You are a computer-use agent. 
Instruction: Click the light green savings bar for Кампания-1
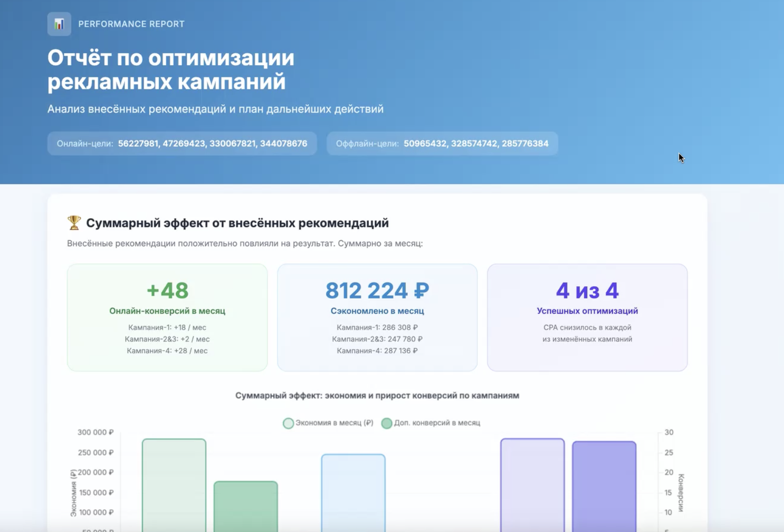[x=174, y=485]
